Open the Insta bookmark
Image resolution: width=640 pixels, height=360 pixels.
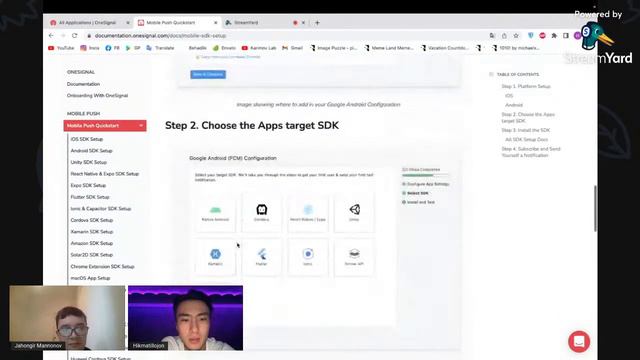pyautogui.click(x=90, y=48)
